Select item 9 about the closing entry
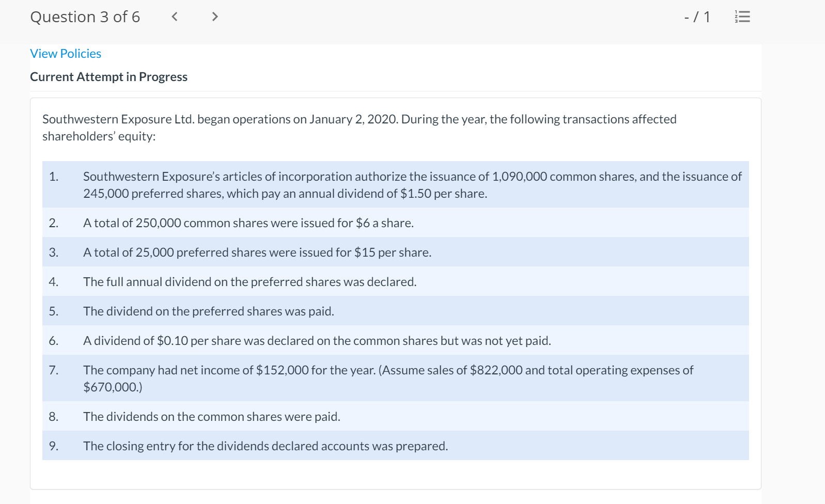The width and height of the screenshot is (825, 504). [x=265, y=446]
